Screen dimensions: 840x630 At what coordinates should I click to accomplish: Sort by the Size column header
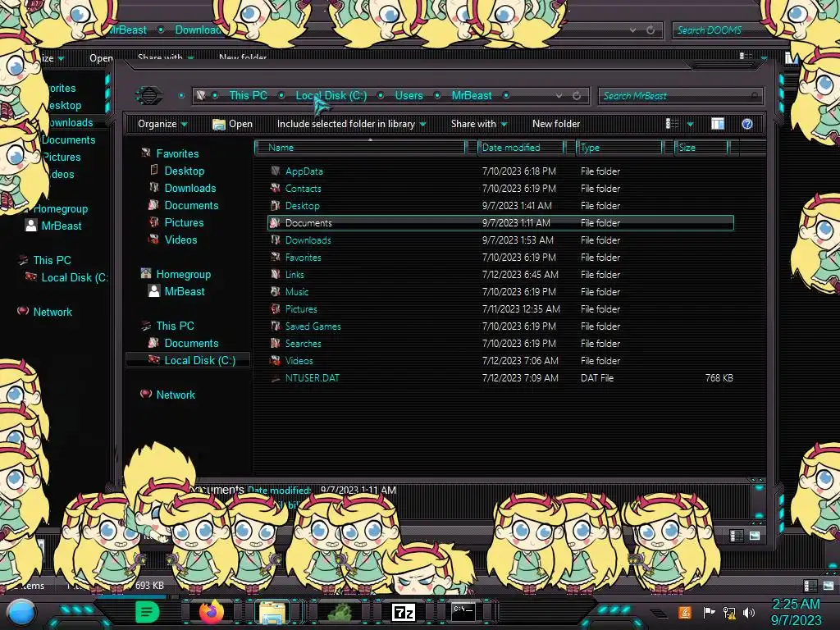pyautogui.click(x=702, y=148)
